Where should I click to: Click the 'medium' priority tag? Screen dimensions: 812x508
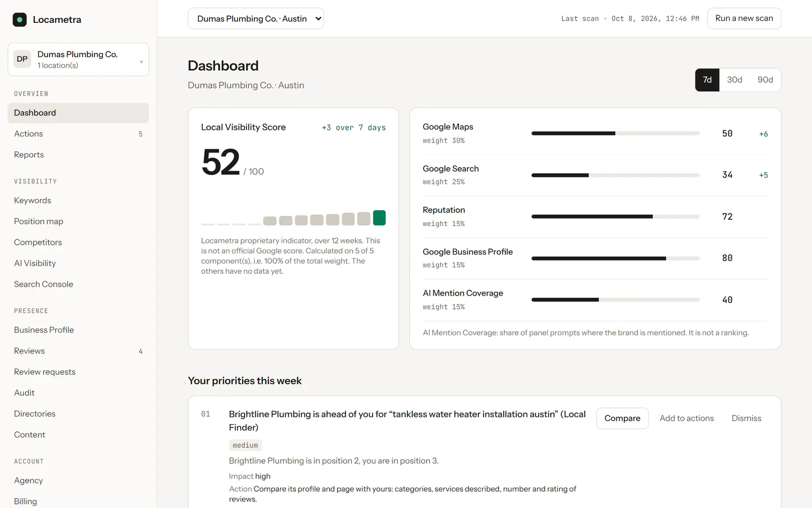point(245,446)
